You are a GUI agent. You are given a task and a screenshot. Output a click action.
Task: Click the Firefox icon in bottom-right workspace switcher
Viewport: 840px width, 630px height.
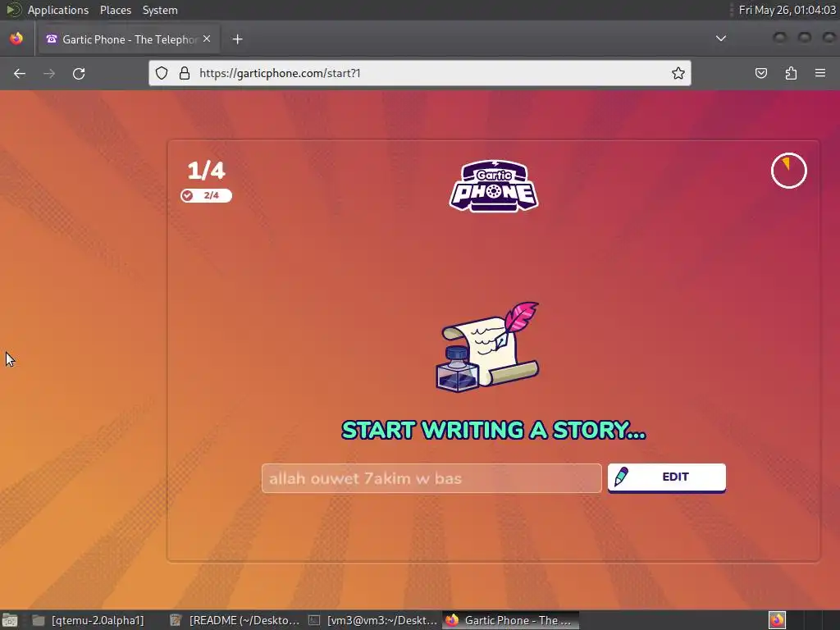[777, 620]
